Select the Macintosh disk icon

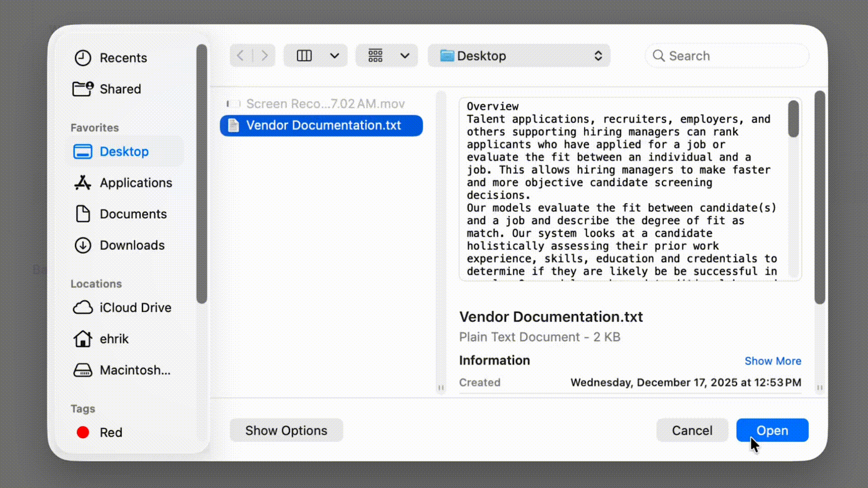coord(83,370)
